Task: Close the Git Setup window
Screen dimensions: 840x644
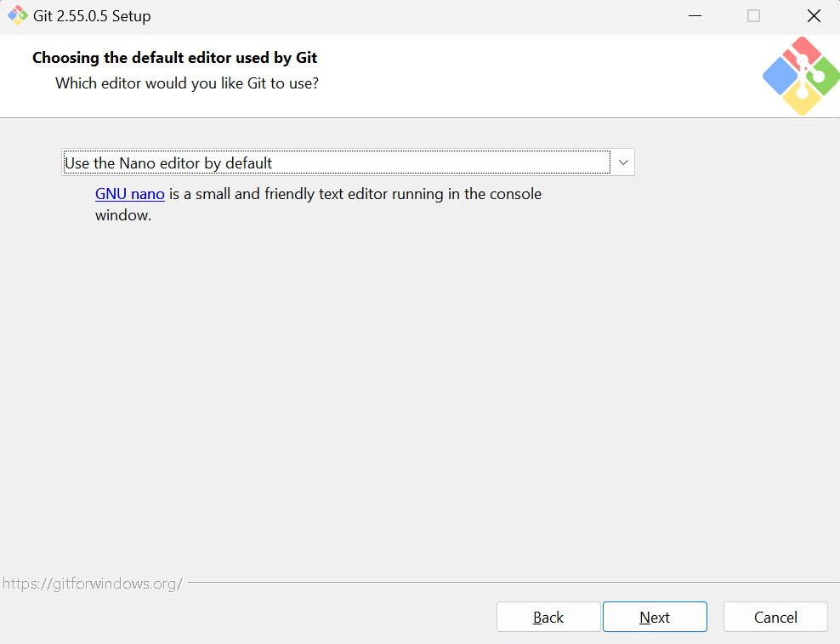Action: [x=814, y=16]
